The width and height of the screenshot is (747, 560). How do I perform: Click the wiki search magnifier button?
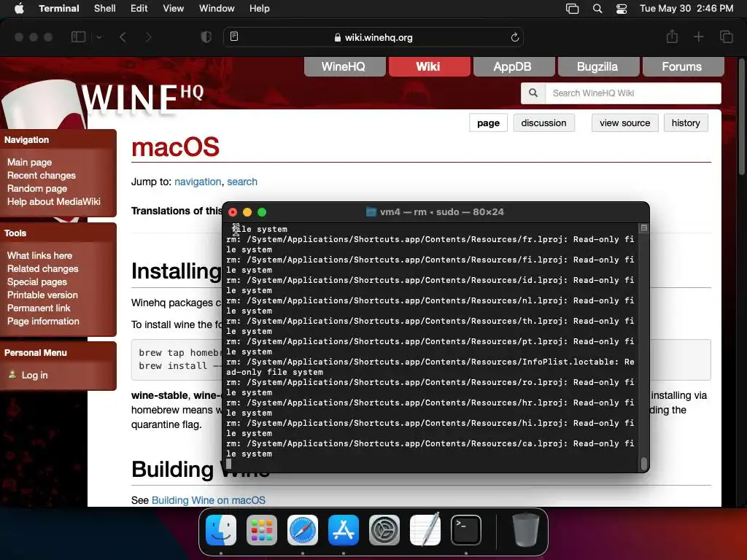click(x=533, y=93)
